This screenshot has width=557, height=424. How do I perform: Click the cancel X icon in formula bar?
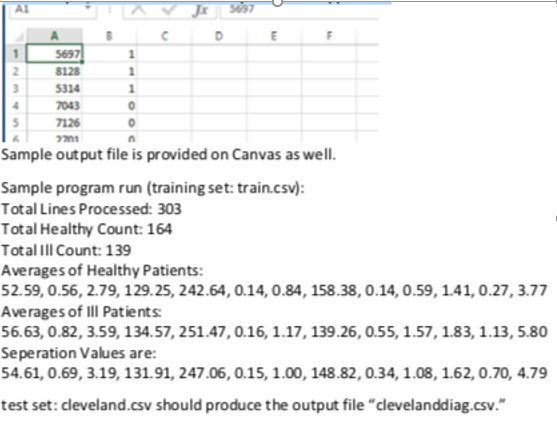[139, 10]
